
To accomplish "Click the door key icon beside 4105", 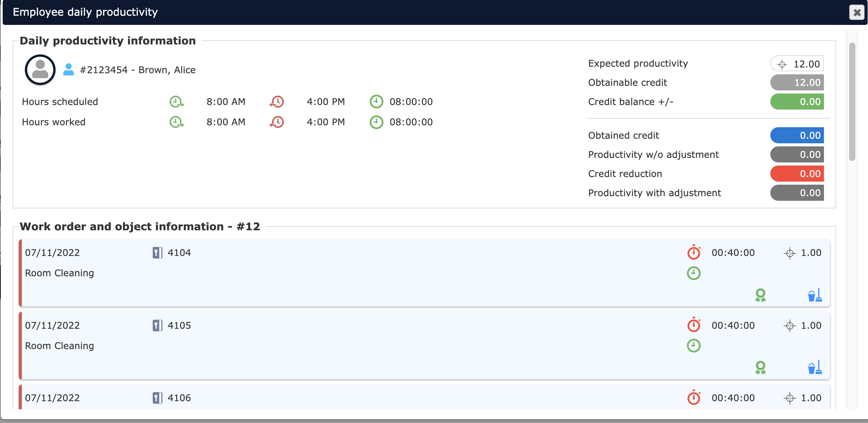I will [x=157, y=326].
